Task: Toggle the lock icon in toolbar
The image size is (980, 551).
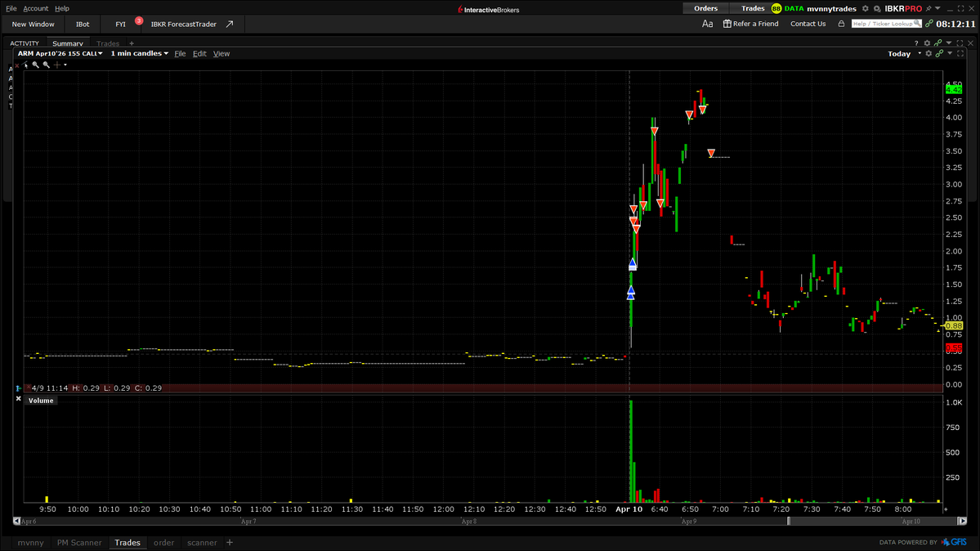Action: pyautogui.click(x=841, y=24)
